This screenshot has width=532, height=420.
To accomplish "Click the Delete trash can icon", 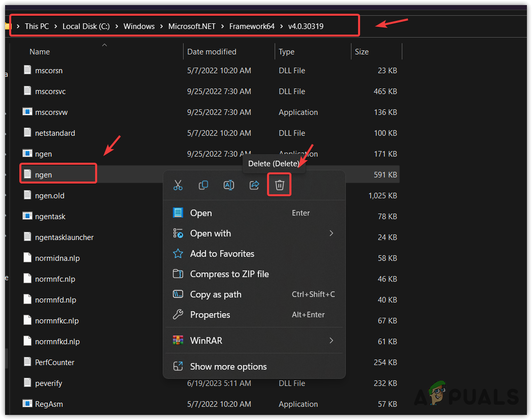I will click(x=280, y=185).
